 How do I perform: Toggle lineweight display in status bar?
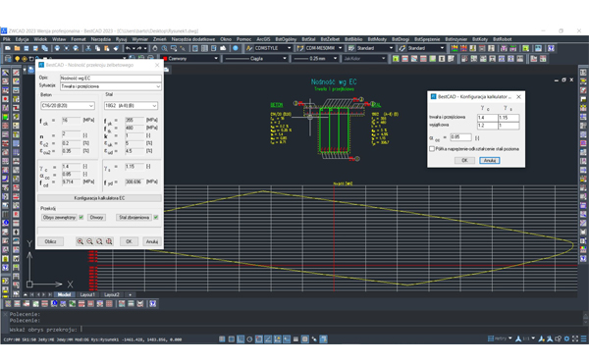click(x=295, y=339)
